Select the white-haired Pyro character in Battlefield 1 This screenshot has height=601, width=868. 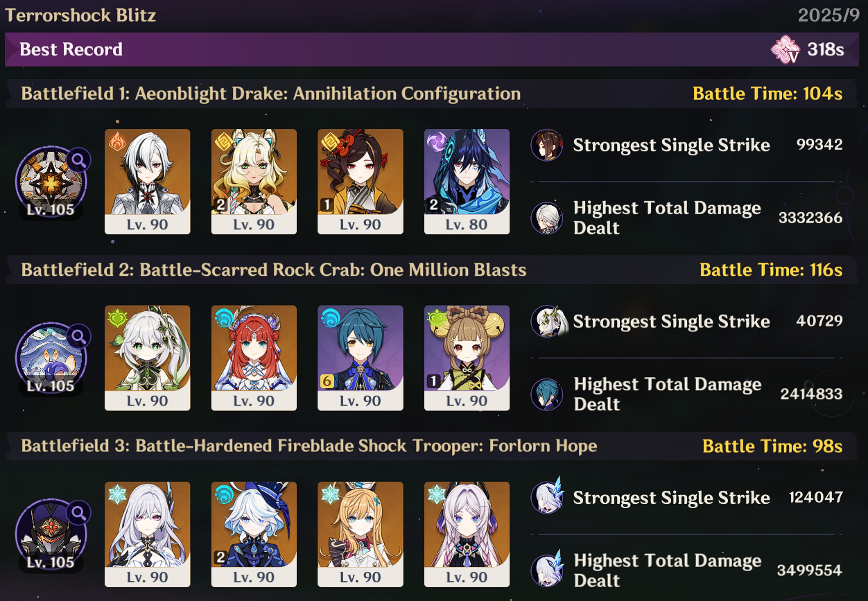(147, 182)
